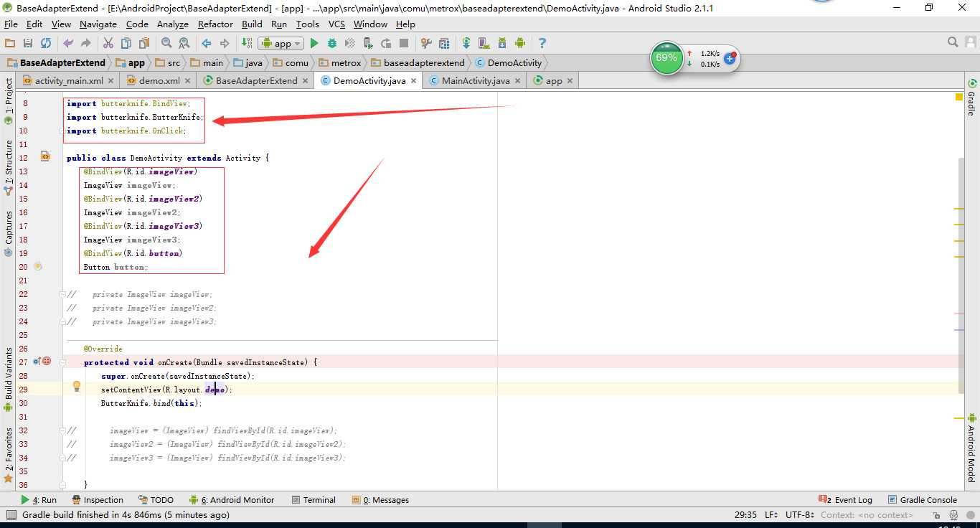Synchronize project using the refresh icon
980x528 pixels.
tap(46, 44)
